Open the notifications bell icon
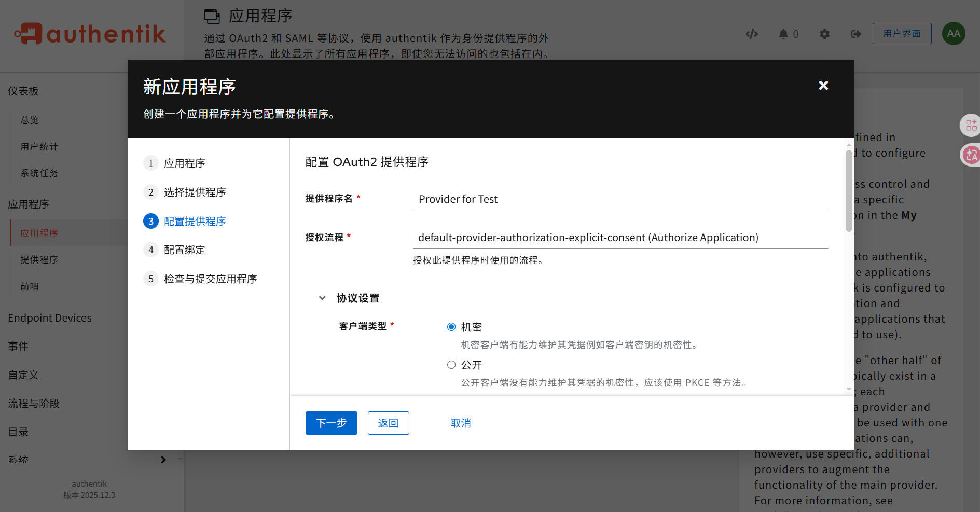The height and width of the screenshot is (512, 980). 784,34
